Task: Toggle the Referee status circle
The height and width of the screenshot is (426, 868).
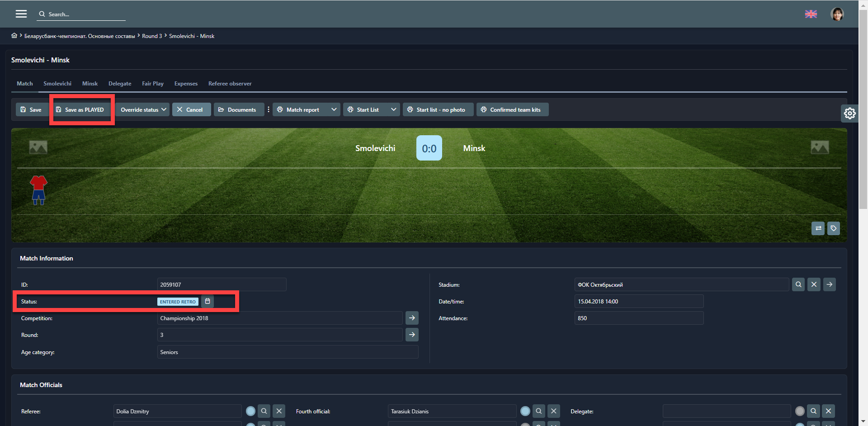Action: [250, 411]
